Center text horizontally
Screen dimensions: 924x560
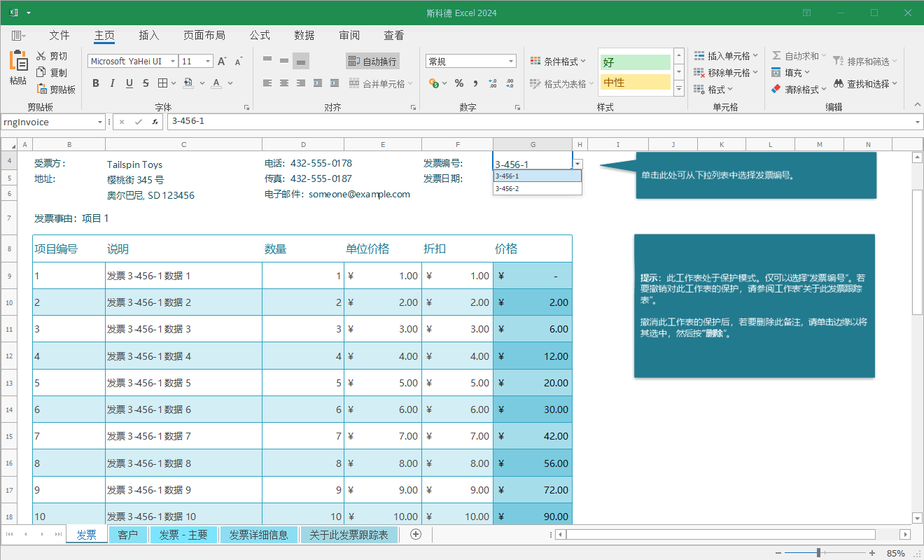tap(284, 83)
